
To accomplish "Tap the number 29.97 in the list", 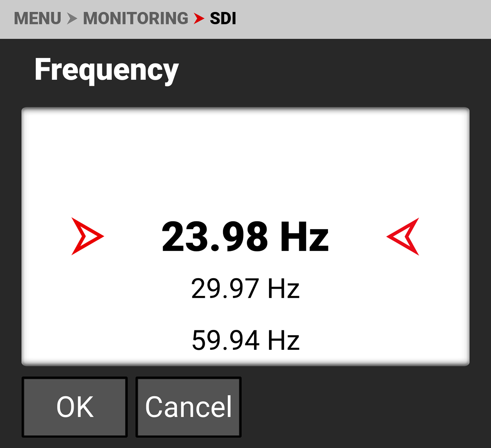I will [x=225, y=288].
